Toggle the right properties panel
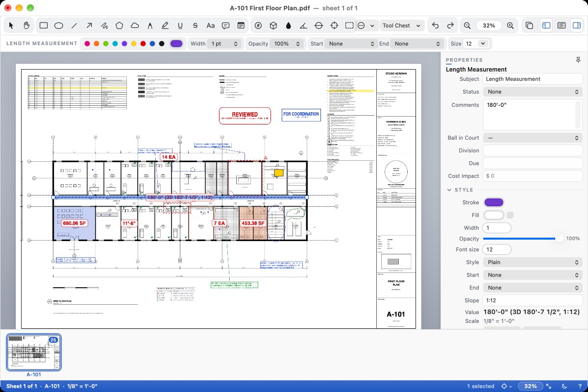This screenshot has width=588, height=392. (x=576, y=25)
